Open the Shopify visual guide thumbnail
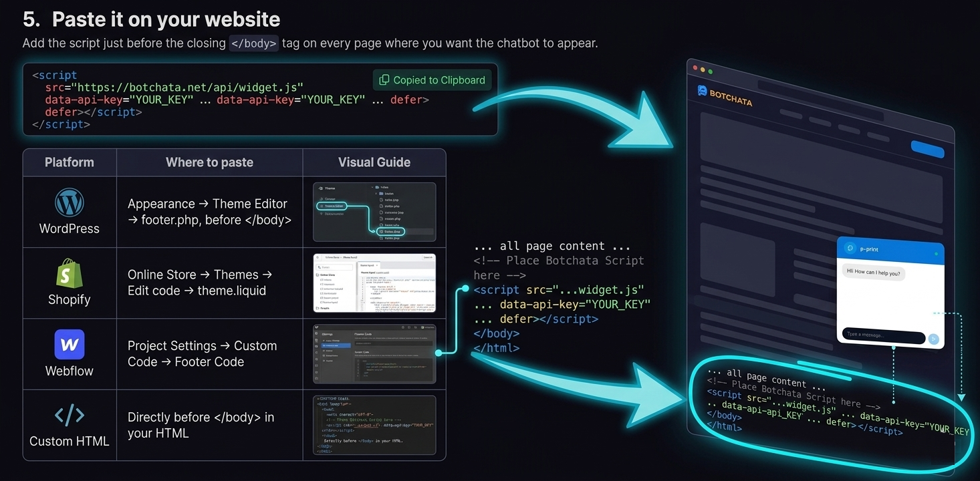The height and width of the screenshot is (481, 980). [x=374, y=283]
